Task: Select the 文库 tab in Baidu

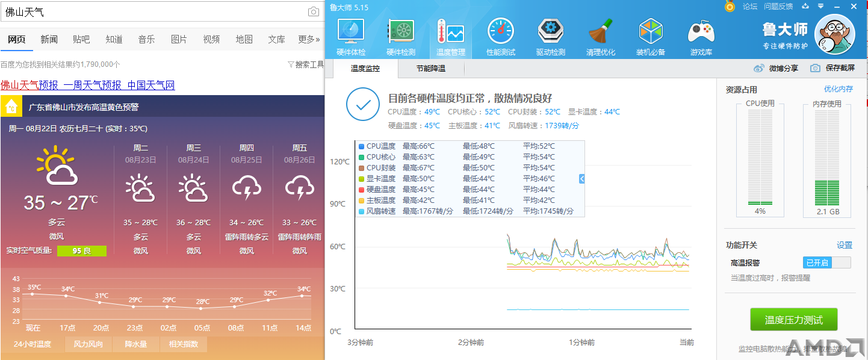Action: (277, 39)
